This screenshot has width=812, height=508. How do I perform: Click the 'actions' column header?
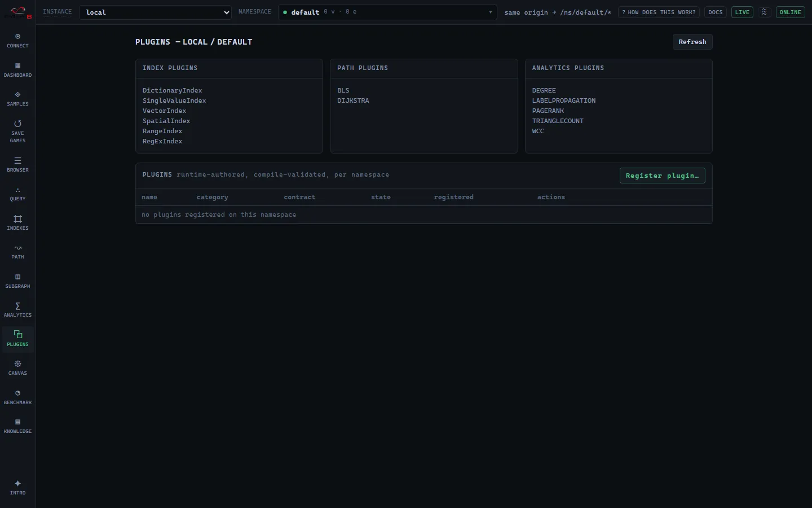(x=551, y=197)
